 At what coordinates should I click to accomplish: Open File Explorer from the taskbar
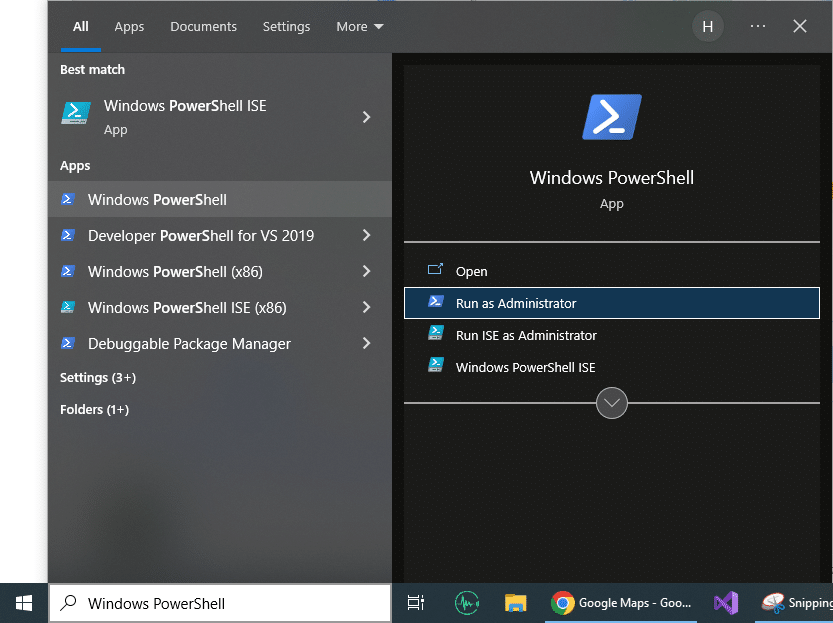pyautogui.click(x=515, y=603)
